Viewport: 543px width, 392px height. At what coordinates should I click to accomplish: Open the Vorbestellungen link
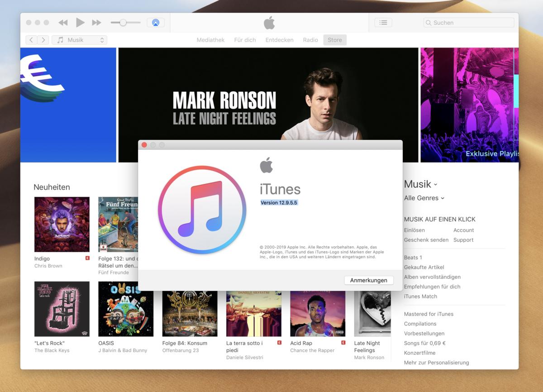(x=424, y=334)
